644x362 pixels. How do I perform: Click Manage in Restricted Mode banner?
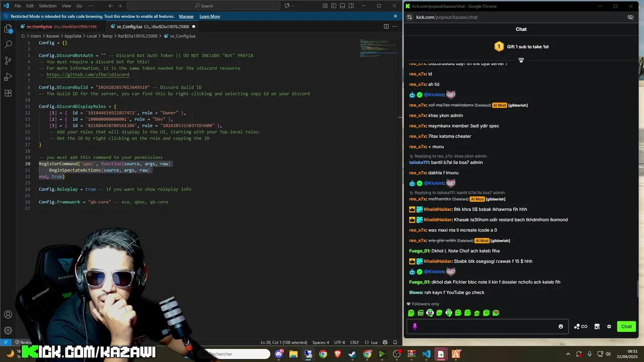(x=186, y=16)
